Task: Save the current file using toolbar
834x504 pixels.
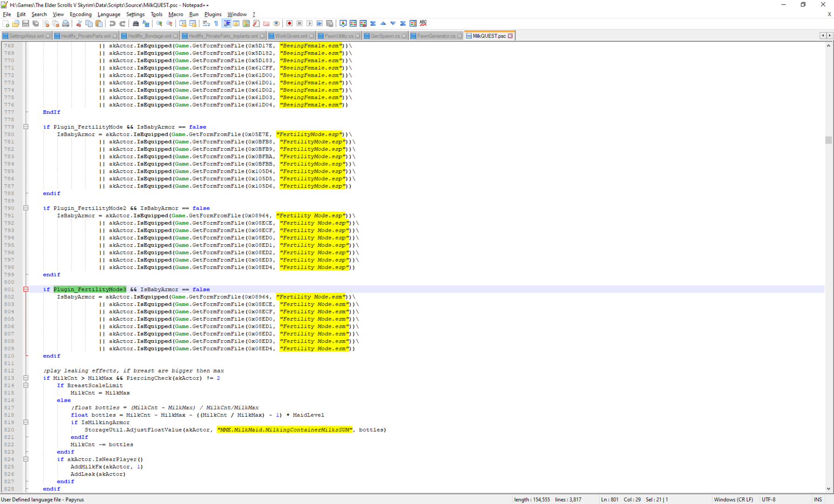Action: pos(26,23)
